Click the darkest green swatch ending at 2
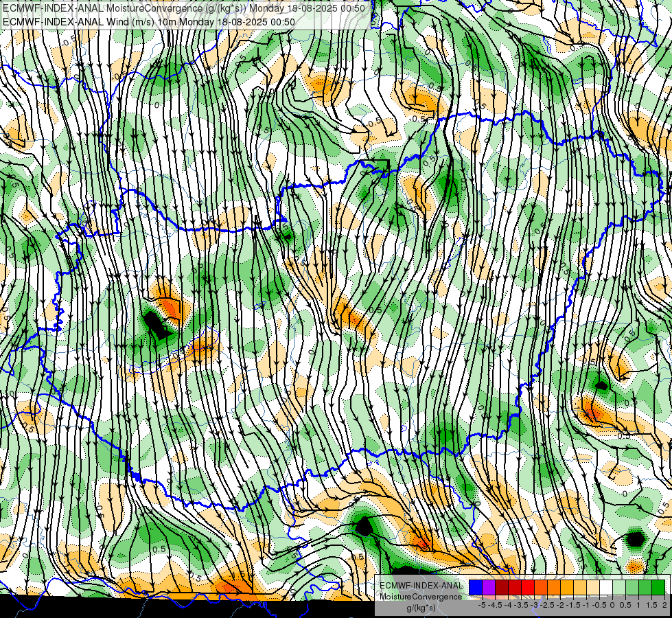The width and height of the screenshot is (672, 618). 658,587
